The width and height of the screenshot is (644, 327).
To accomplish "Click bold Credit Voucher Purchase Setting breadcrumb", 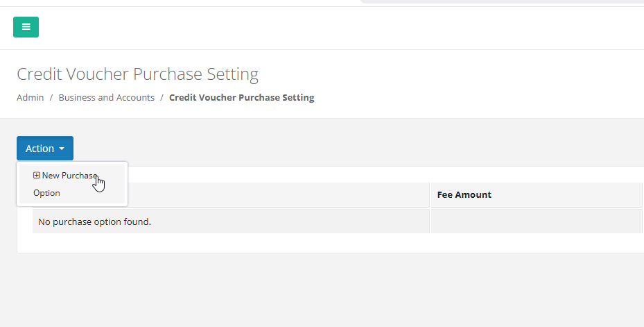I will [x=241, y=98].
